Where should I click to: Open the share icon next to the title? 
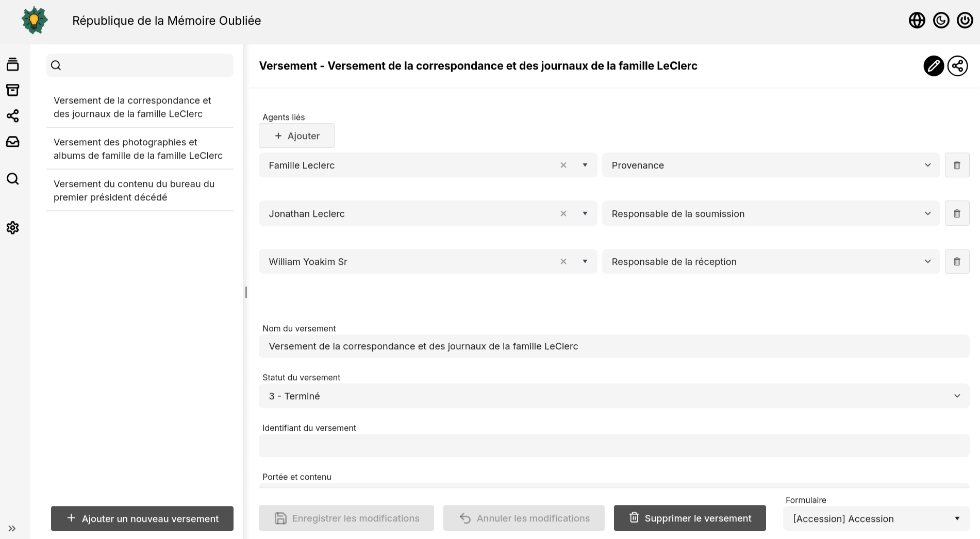pyautogui.click(x=957, y=66)
